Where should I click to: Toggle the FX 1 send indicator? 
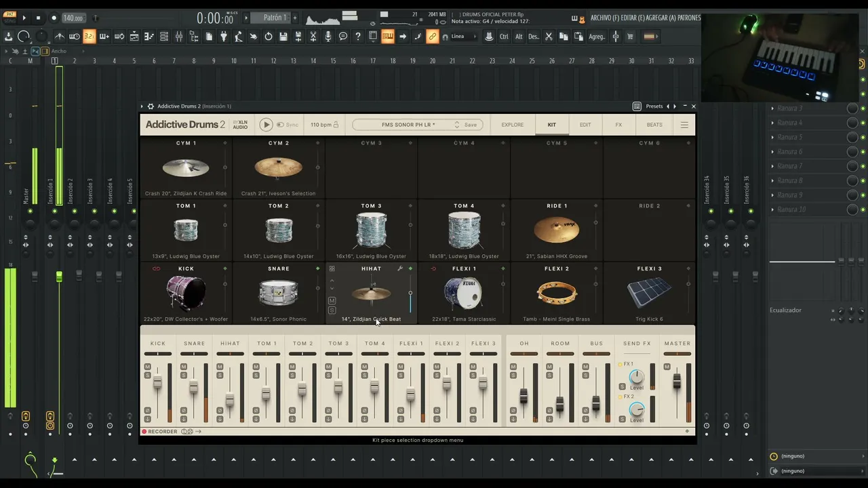(620, 365)
